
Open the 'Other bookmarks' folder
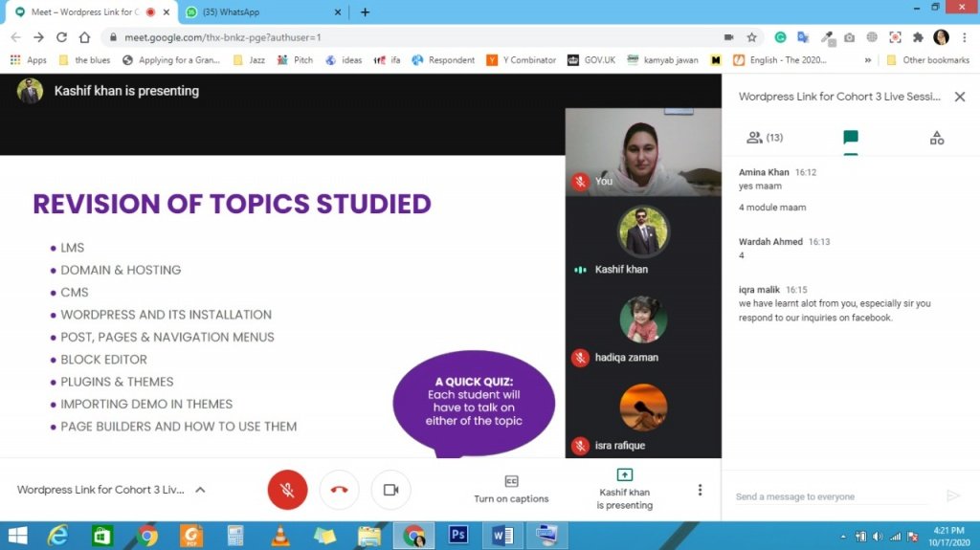[928, 60]
